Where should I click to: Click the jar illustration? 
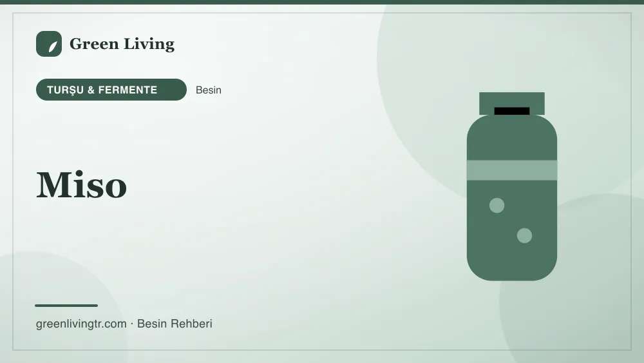[512, 186]
